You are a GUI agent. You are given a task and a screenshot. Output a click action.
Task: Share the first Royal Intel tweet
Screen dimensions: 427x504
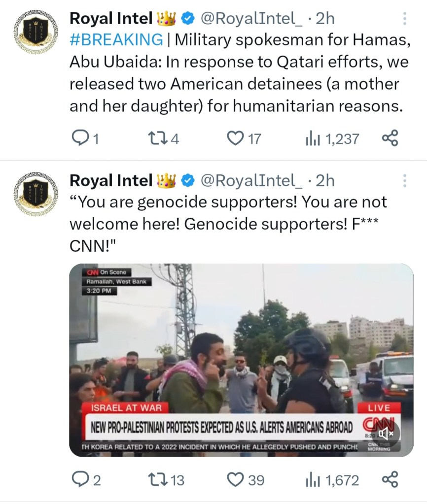click(390, 138)
